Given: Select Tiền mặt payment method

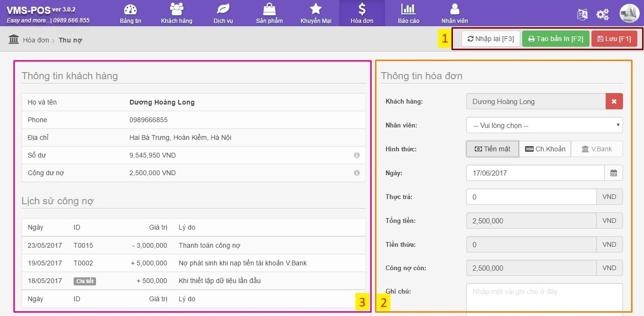Looking at the screenshot, I should (x=492, y=149).
